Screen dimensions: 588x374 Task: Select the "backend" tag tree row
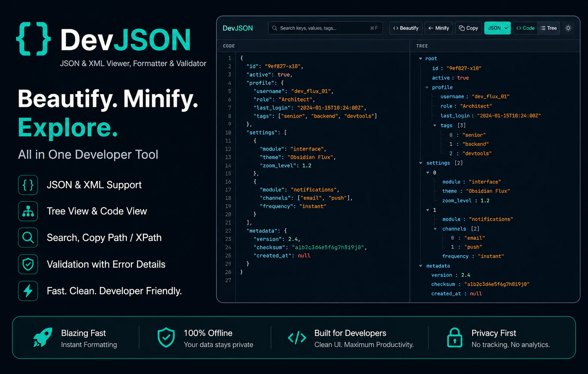pyautogui.click(x=469, y=144)
